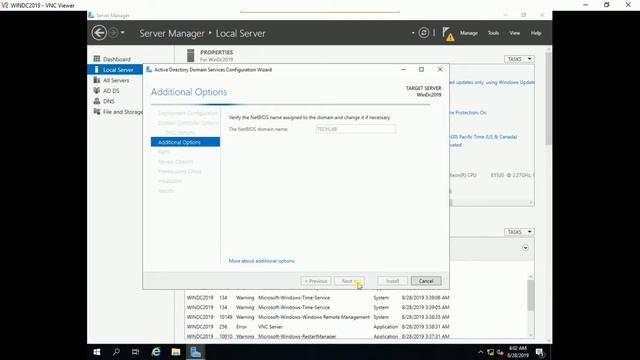Screen dimensions: 640x360
Task: Select Prerequisites Check wizard step
Action: pyautogui.click(x=180, y=171)
